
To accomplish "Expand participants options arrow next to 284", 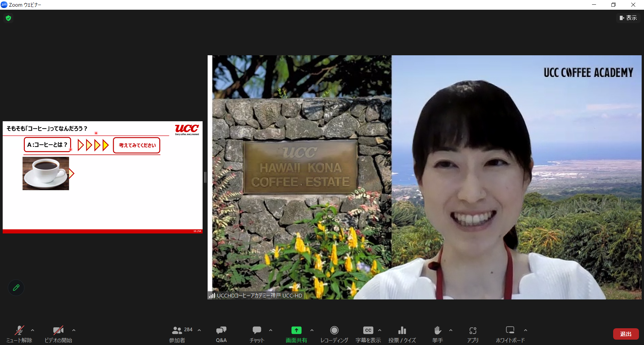I will click(199, 330).
